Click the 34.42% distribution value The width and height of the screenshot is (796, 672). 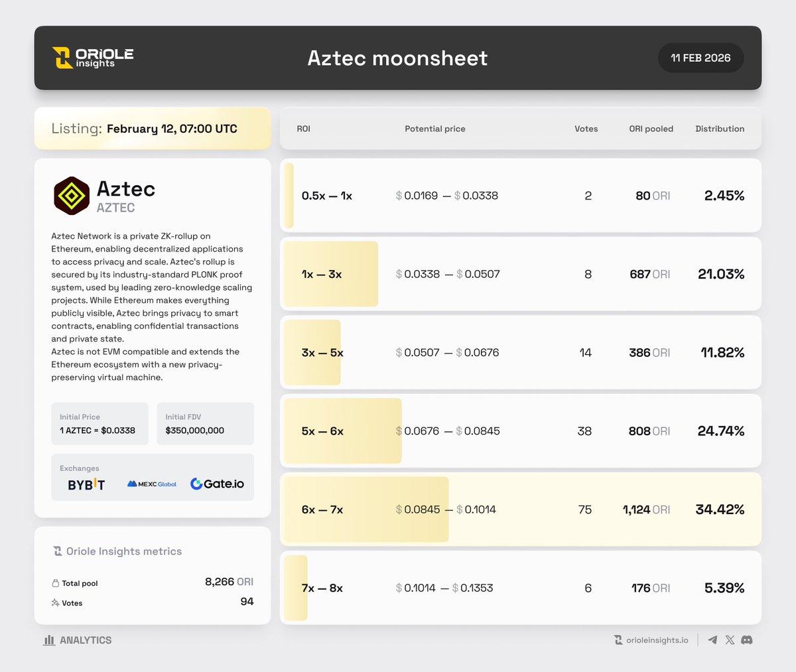tap(720, 509)
